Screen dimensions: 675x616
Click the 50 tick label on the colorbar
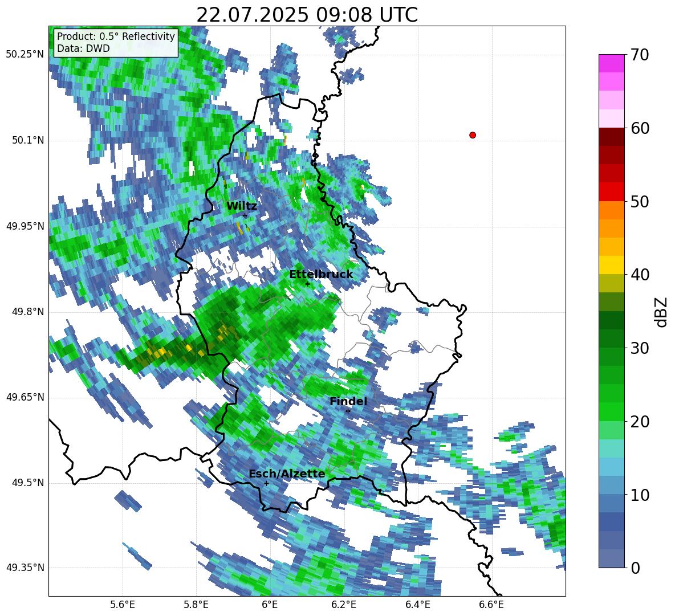point(640,202)
